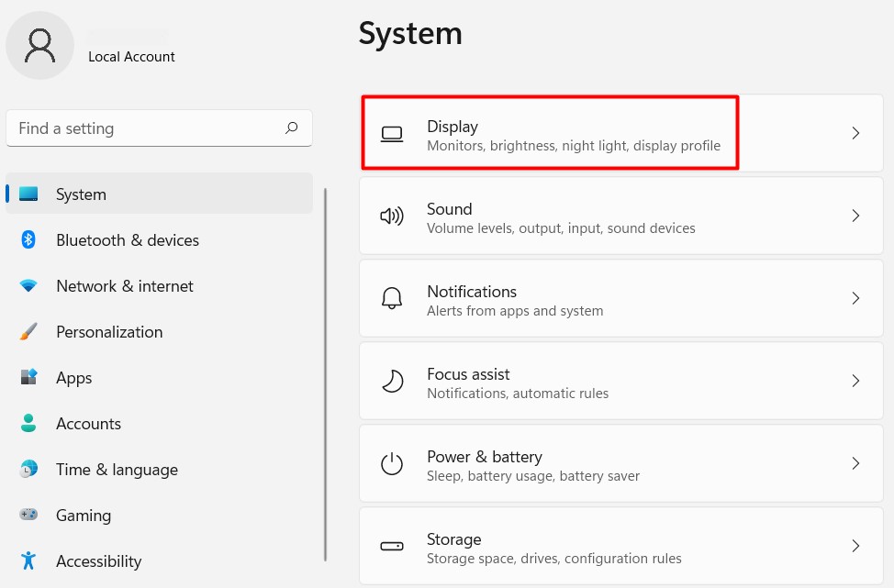The image size is (894, 588).
Task: Click the search magnifier icon
Action: pyautogui.click(x=292, y=128)
